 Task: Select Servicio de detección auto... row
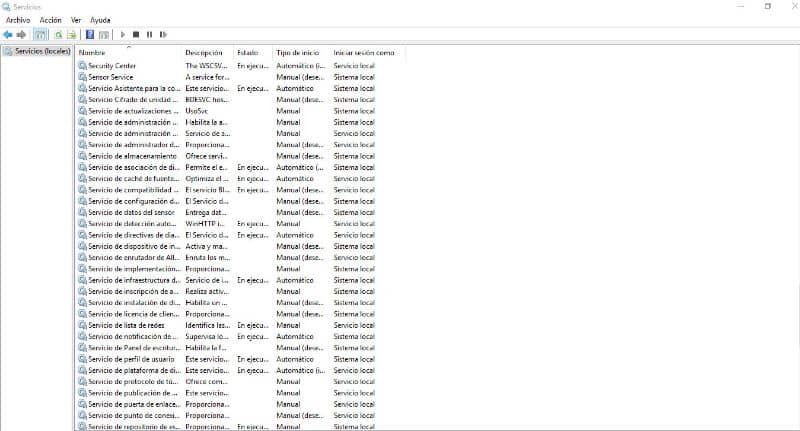tap(227, 224)
